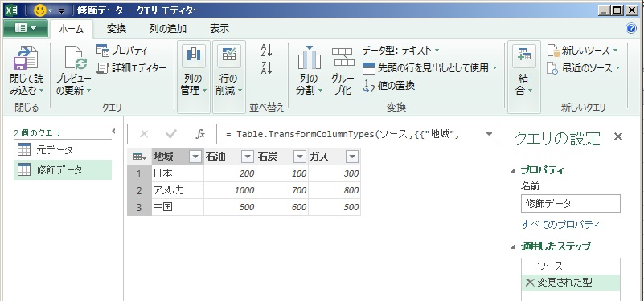Close the クエリの設定 pane
Viewport: 644px width, 301px height.
point(617,137)
